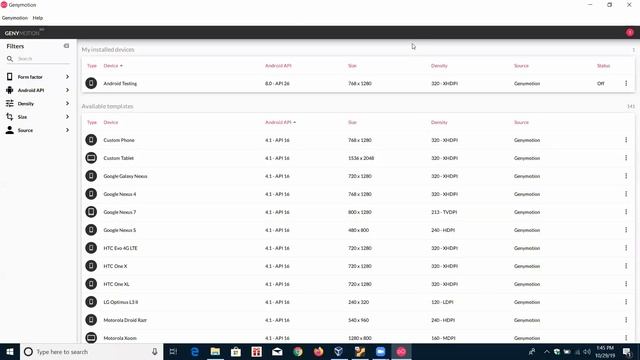This screenshot has width=640, height=360.
Task: Expand the Source filter chevron
Action: 67,130
